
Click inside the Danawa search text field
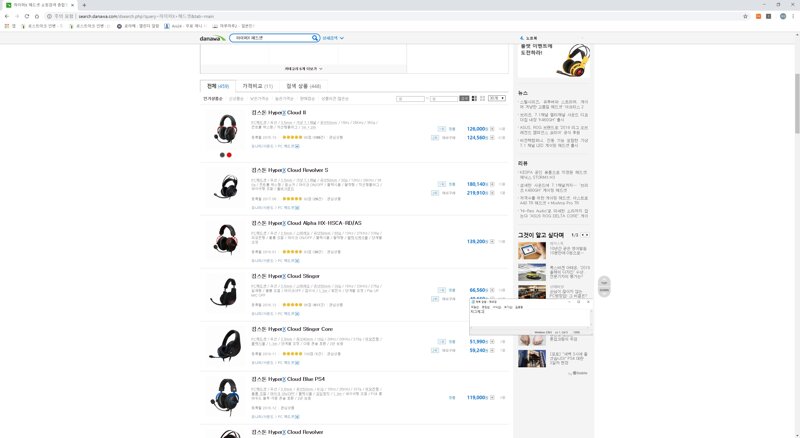(x=272, y=38)
